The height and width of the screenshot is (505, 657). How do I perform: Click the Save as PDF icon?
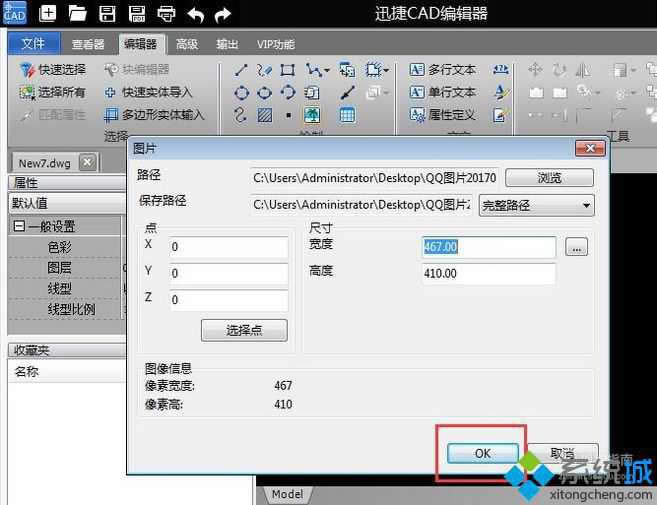[x=137, y=13]
